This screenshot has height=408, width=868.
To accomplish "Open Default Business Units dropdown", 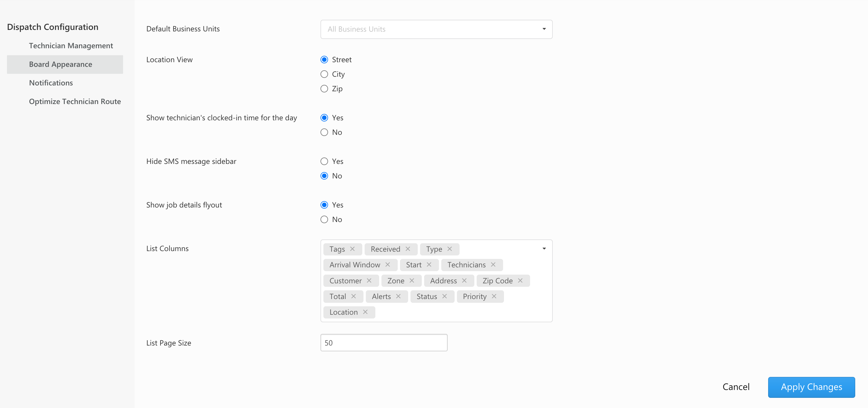I will 436,29.
